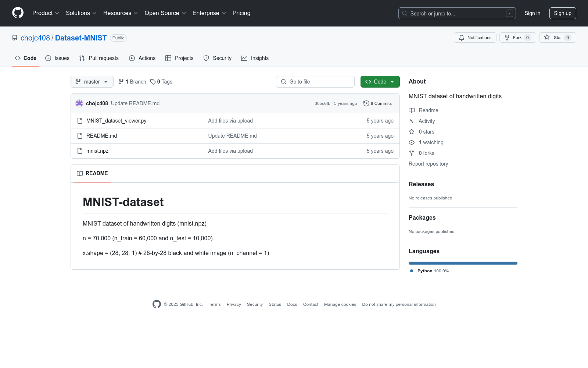Fork the repository

coord(518,38)
